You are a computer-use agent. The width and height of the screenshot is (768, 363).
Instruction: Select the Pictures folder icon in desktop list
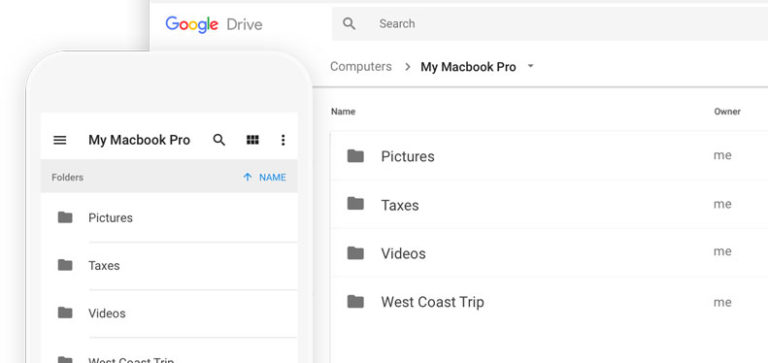(356, 156)
